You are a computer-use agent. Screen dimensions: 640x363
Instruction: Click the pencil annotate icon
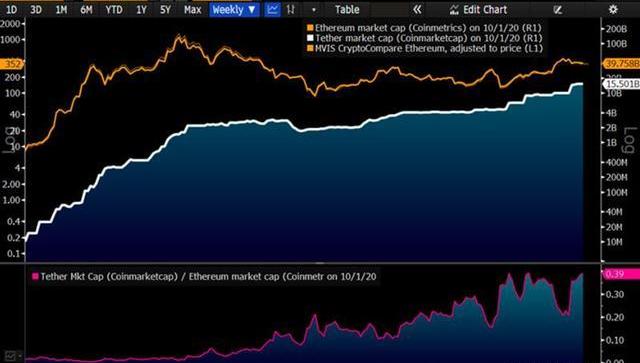[558, 10]
